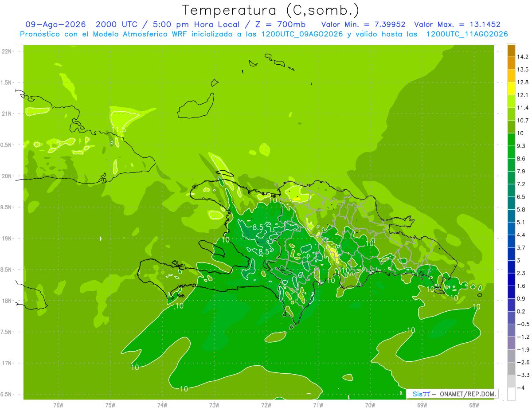
Task: Click the "22N" latitude axis label
Action: (7, 51)
